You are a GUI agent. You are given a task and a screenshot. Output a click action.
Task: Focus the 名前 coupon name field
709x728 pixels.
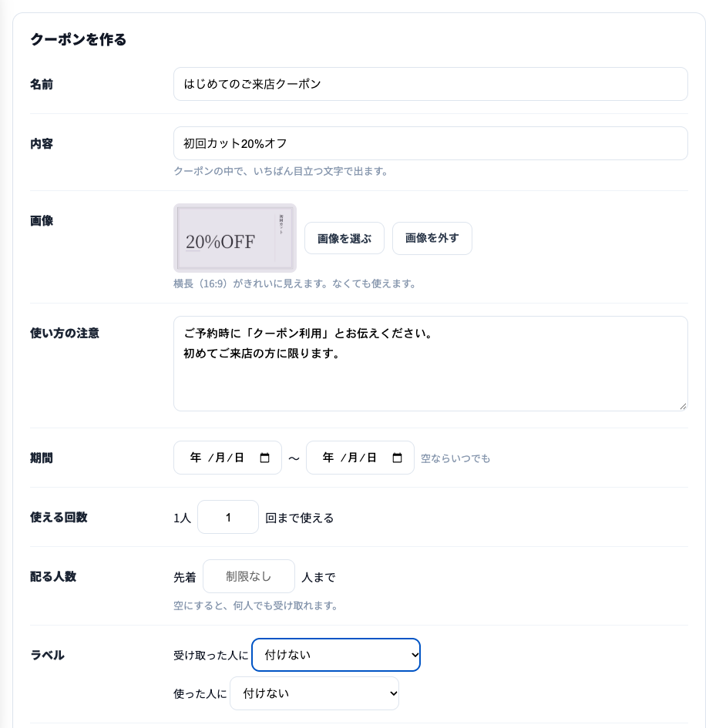431,84
